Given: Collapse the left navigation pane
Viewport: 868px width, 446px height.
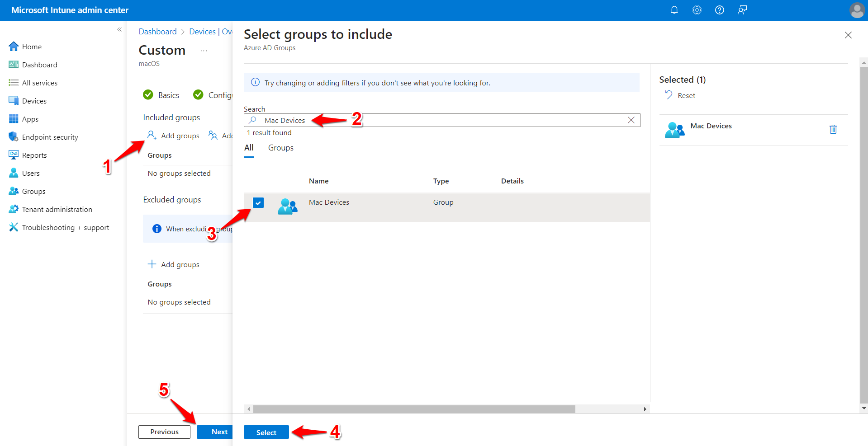Looking at the screenshot, I should tap(119, 29).
